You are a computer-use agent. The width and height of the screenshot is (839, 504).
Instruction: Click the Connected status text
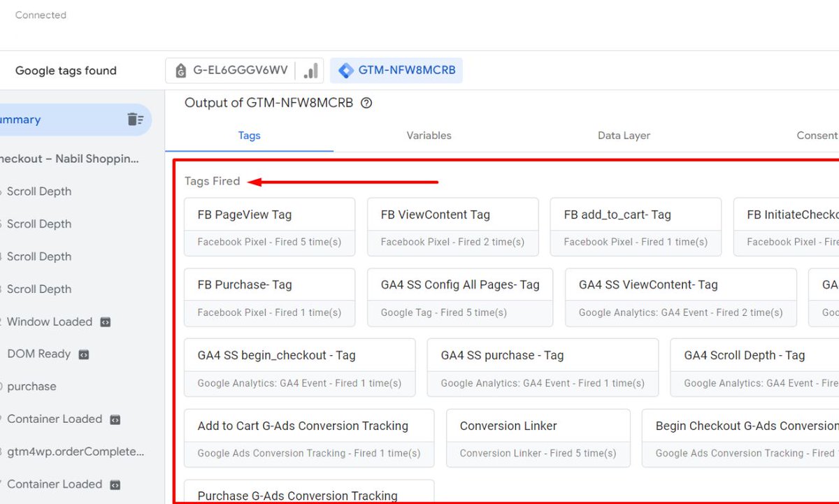tap(41, 15)
